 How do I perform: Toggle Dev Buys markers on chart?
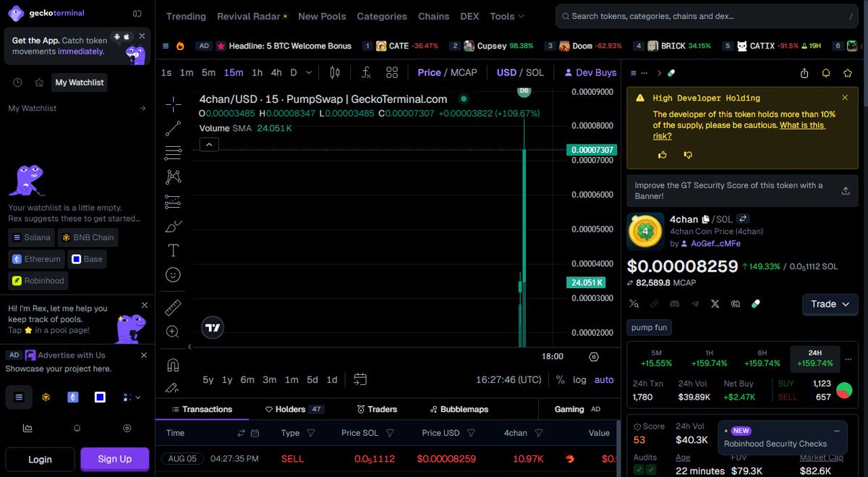point(590,72)
